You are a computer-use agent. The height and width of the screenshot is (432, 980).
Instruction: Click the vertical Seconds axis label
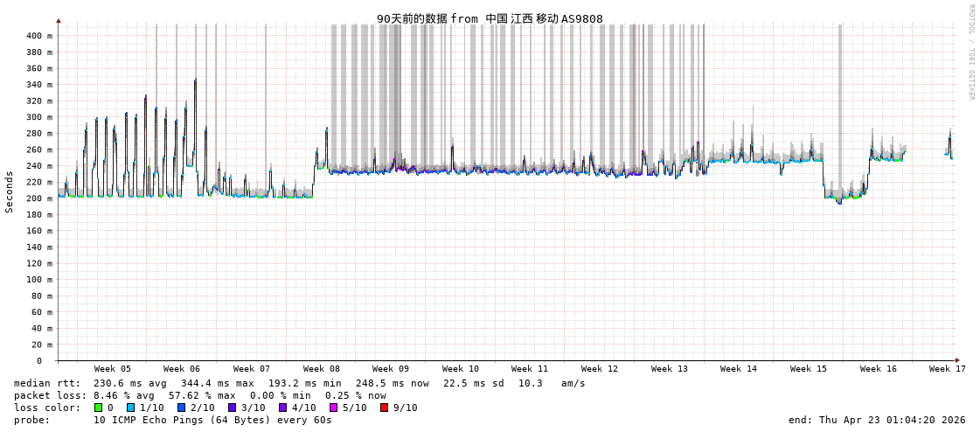[10, 192]
